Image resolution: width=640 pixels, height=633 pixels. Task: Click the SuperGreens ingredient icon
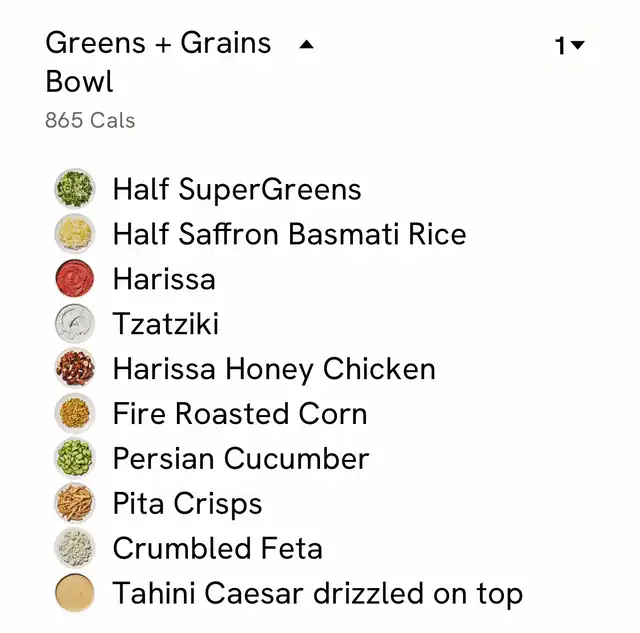[x=75, y=189]
